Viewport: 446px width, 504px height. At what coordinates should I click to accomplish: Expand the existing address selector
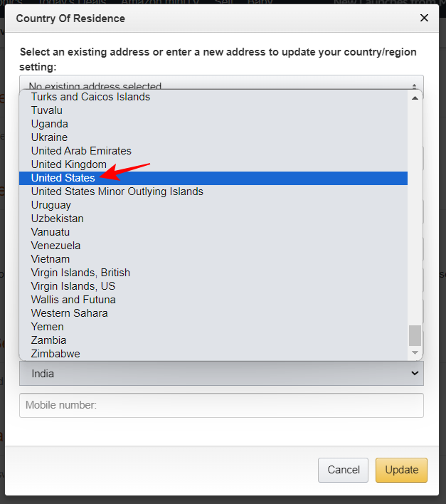click(x=221, y=84)
